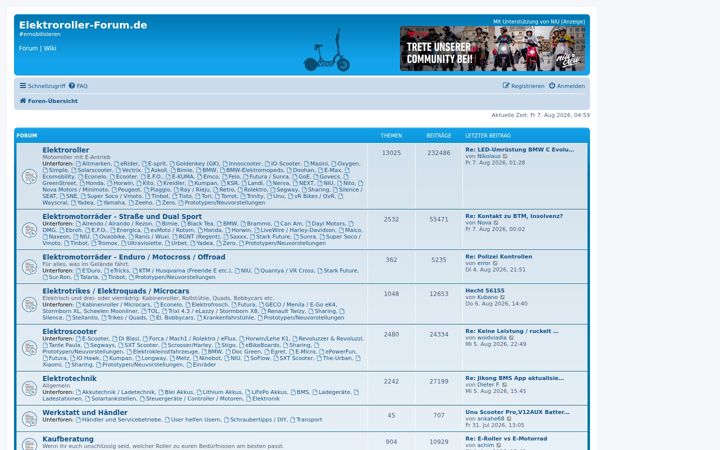Viewport: 720px width, 450px height.
Task: Open last post 'Hecht 56155'
Action: pos(485,291)
